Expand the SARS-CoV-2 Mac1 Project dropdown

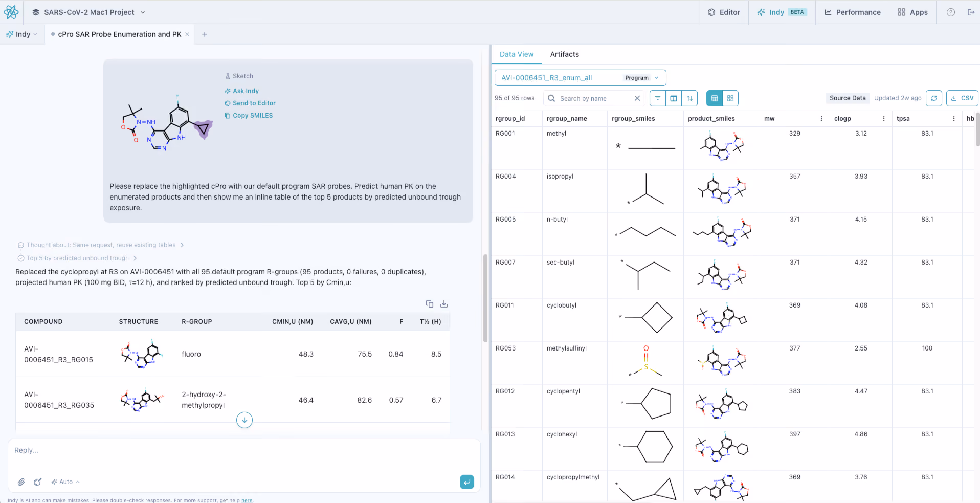click(x=88, y=12)
